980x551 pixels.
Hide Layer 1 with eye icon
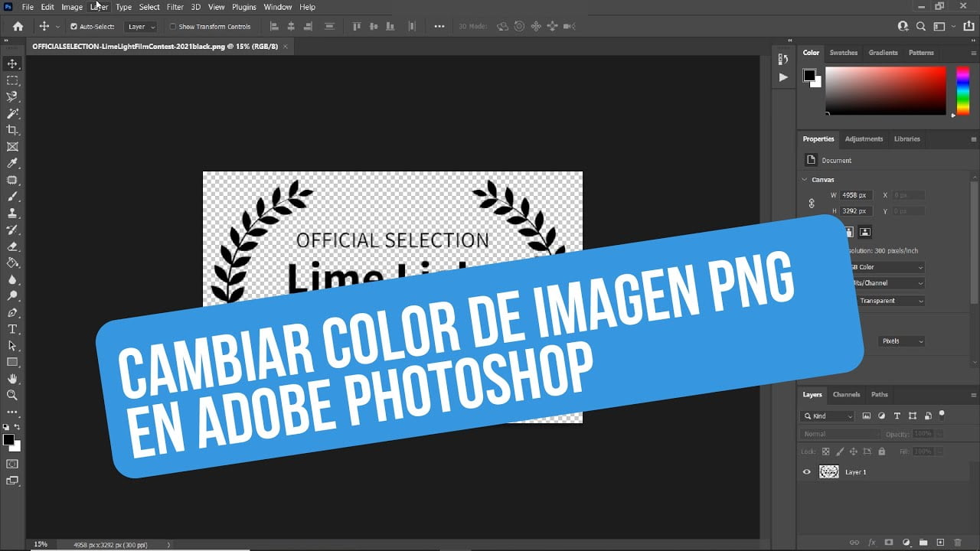tap(806, 472)
